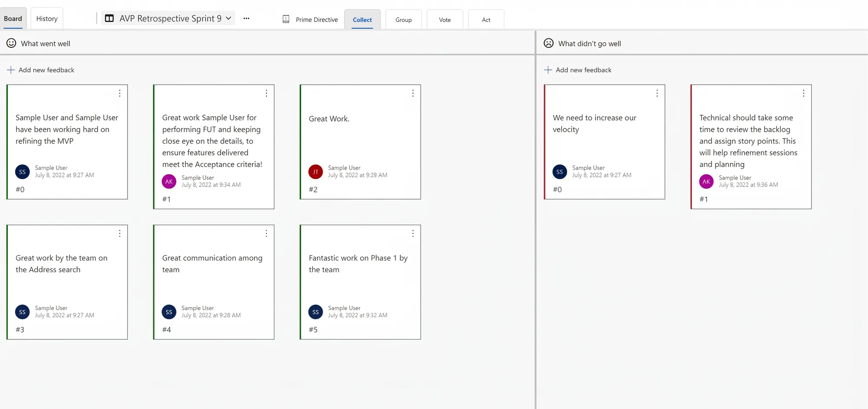Open menu on the 'Fantastic work on Phase 1' card
The image size is (868, 409).
[x=413, y=233]
